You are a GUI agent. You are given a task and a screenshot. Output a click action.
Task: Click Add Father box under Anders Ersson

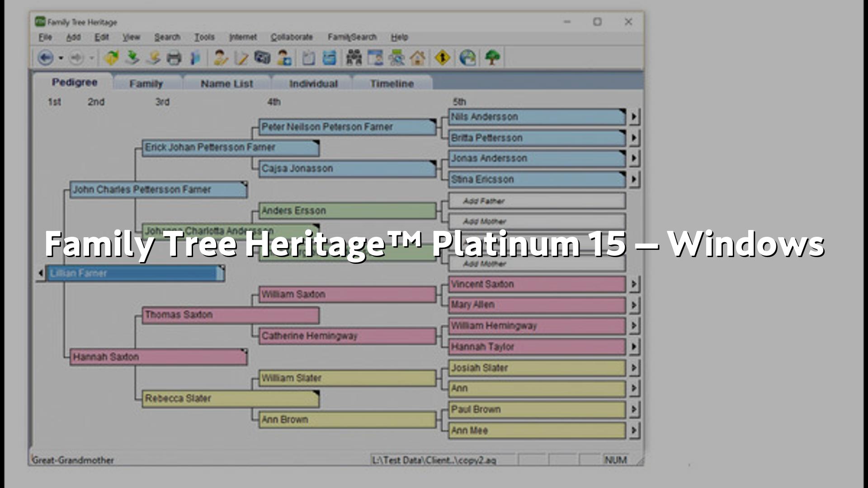(x=537, y=201)
